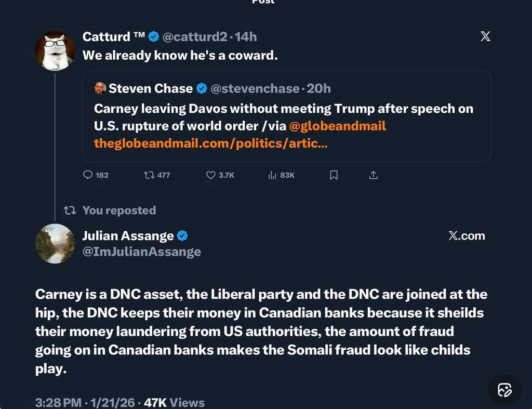
Task: Click Steven Chase's verified badge
Action: 202,88
